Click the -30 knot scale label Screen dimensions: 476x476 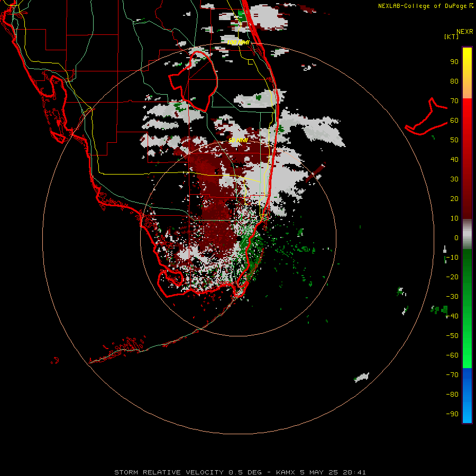(452, 297)
